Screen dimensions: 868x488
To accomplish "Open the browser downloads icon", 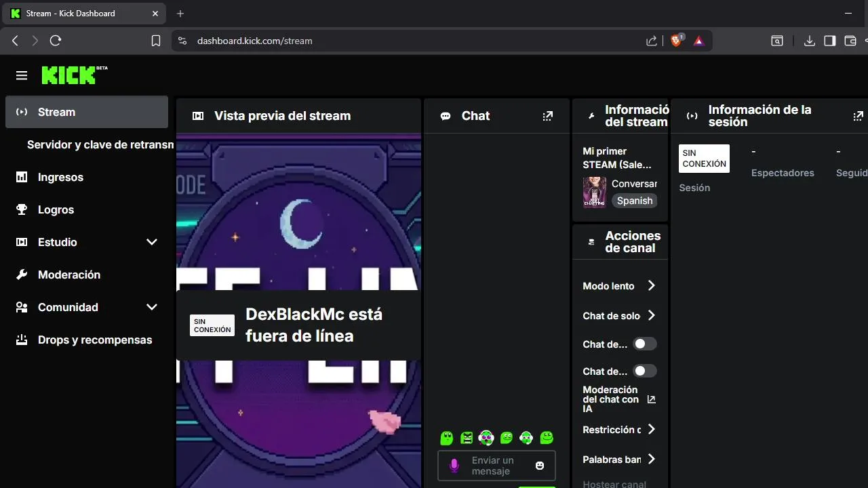I will pos(809,41).
